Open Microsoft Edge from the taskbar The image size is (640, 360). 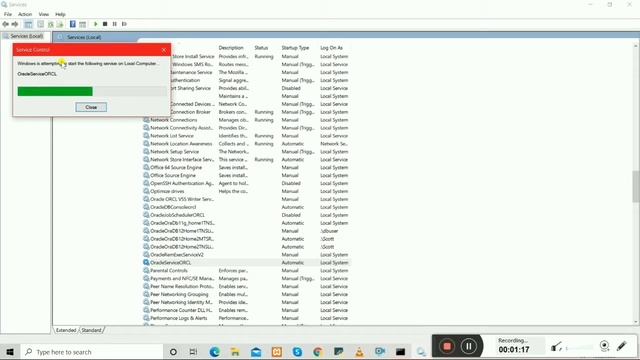(x=215, y=351)
